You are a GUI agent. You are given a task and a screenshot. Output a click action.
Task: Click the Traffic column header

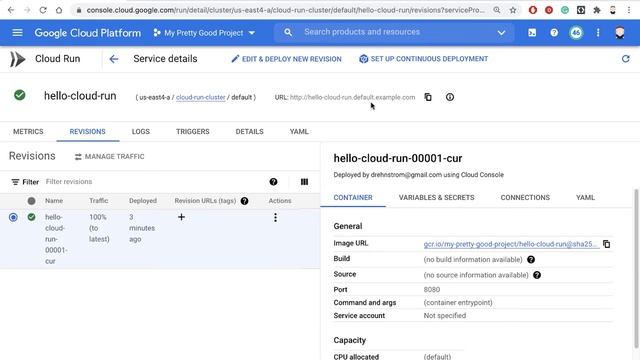point(99,201)
